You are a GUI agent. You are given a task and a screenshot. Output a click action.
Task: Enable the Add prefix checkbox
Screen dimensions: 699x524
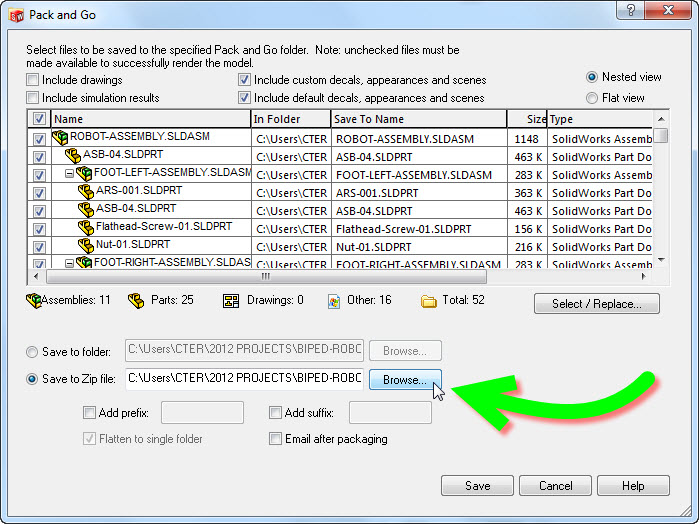tap(89, 413)
